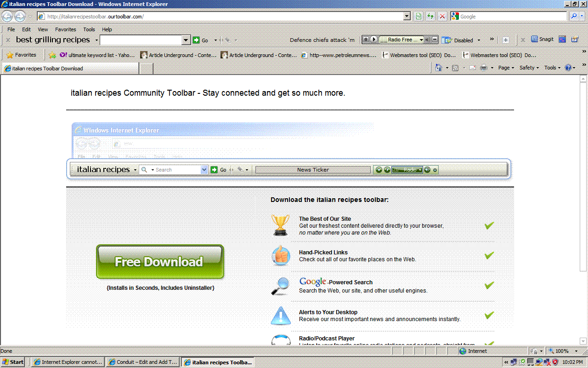This screenshot has width=588, height=368.
Task: Expand the Tools command bar dropdown
Action: point(553,68)
